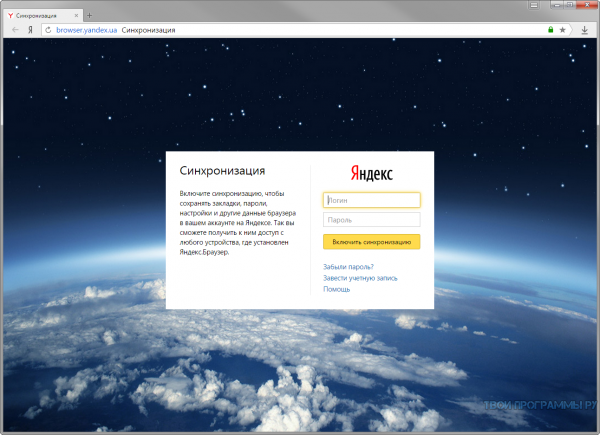The width and height of the screenshot is (600, 435).
Task: Close the Синхронизация tab
Action: click(x=76, y=15)
